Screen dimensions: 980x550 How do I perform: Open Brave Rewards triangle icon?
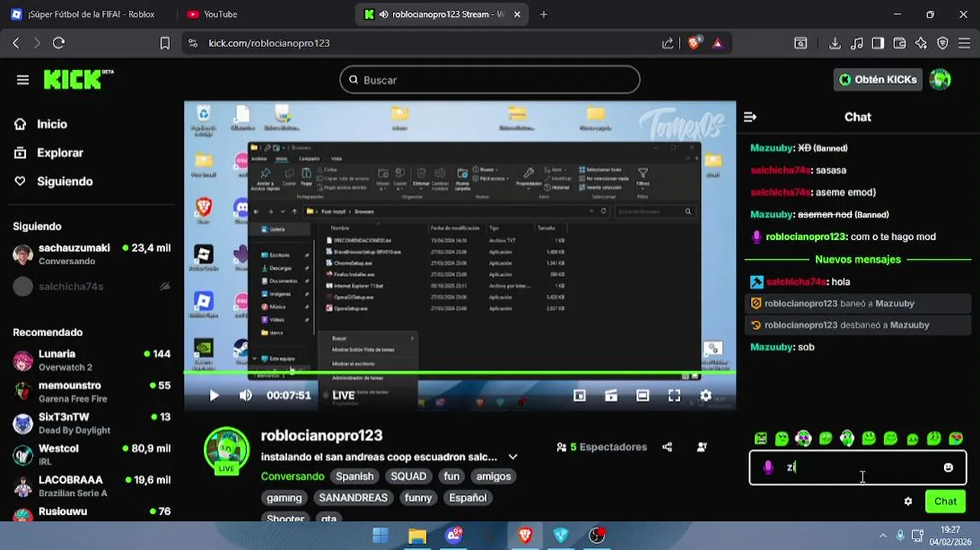point(717,43)
